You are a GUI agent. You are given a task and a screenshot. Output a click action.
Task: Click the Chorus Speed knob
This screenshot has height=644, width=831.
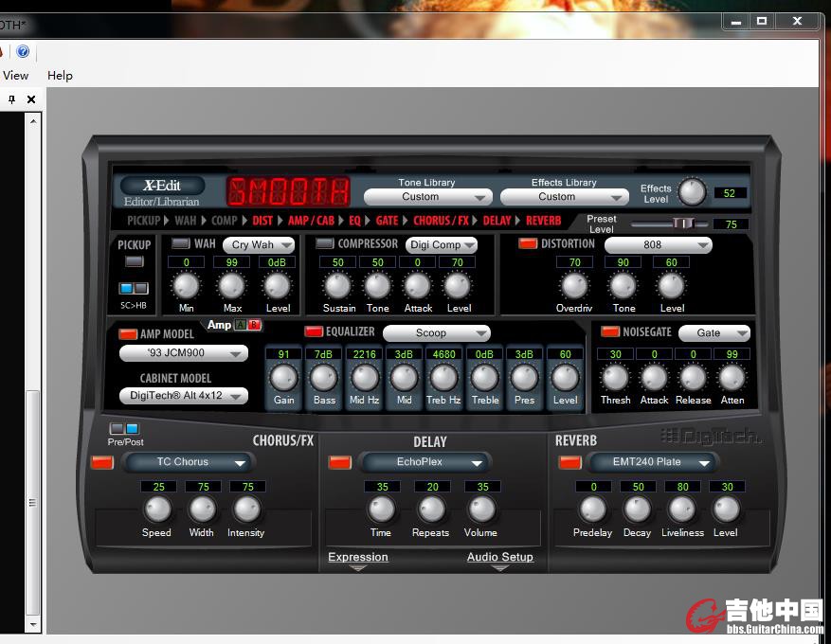[157, 510]
